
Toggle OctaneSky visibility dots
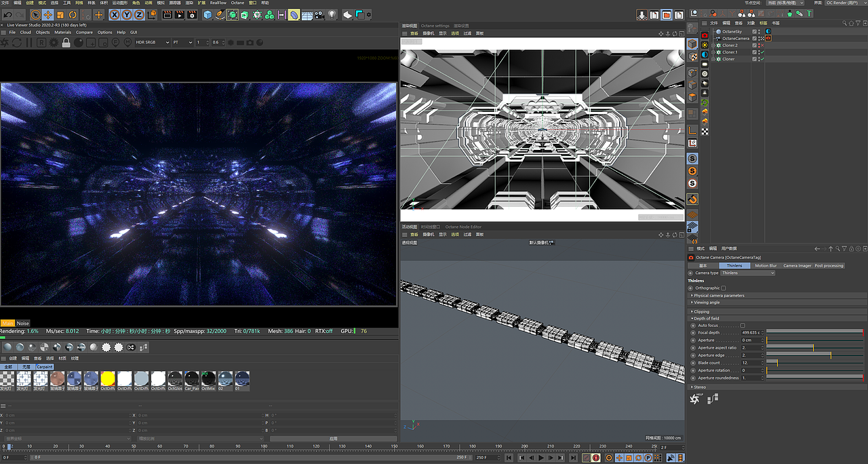759,31
